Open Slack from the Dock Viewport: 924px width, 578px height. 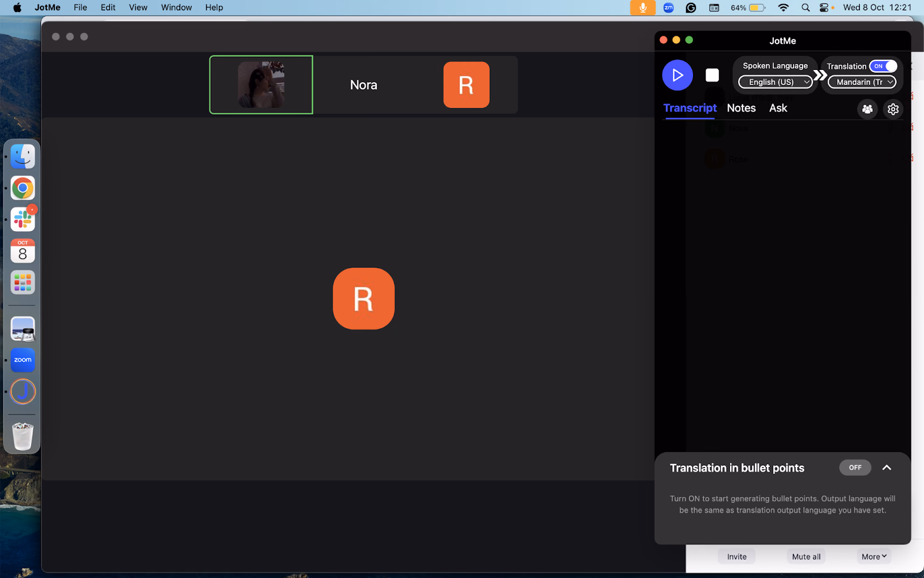23,220
